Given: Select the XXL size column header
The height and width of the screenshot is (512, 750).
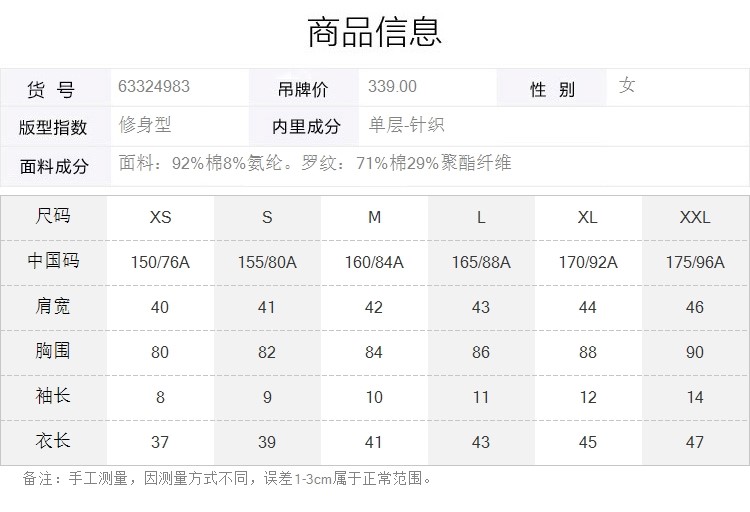Looking at the screenshot, I should 695,217.
